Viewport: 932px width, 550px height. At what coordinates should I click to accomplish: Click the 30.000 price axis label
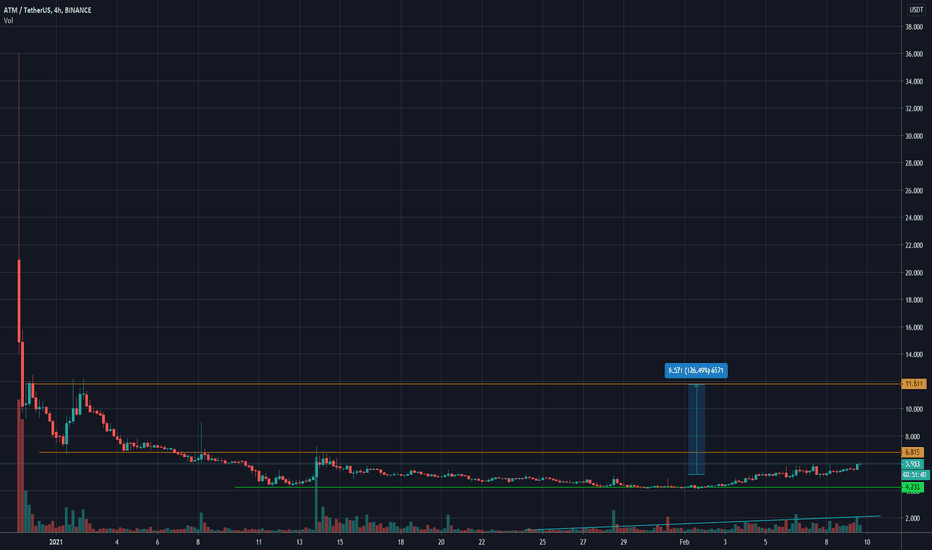point(914,136)
